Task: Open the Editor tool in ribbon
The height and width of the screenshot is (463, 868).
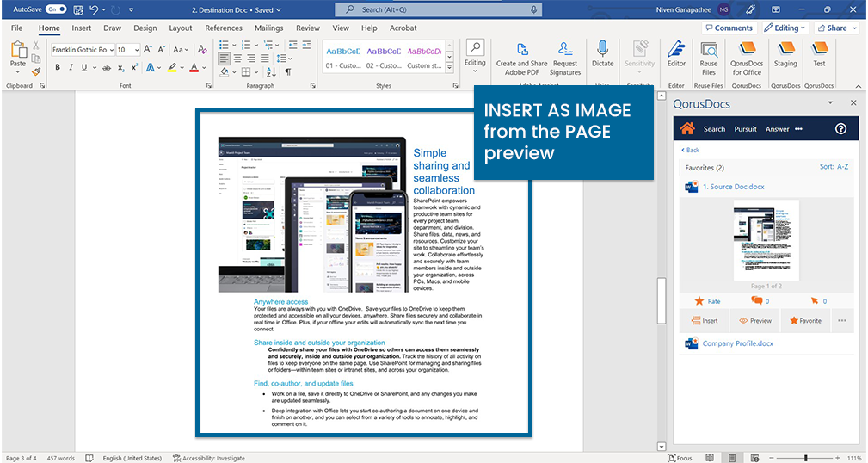Action: [676, 49]
